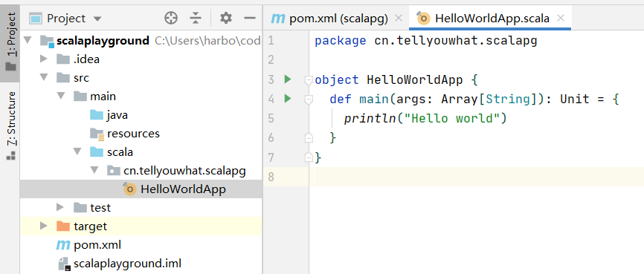Click the Unit return type
This screenshot has height=274, width=644.
click(575, 99)
